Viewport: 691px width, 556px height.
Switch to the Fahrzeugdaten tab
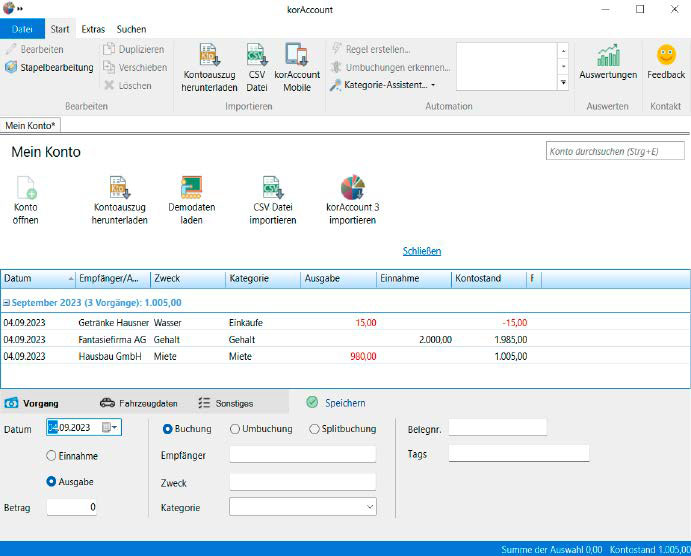pos(138,403)
